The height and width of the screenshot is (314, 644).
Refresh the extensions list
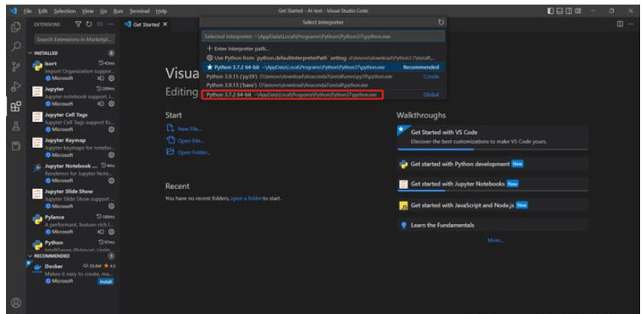(x=89, y=24)
